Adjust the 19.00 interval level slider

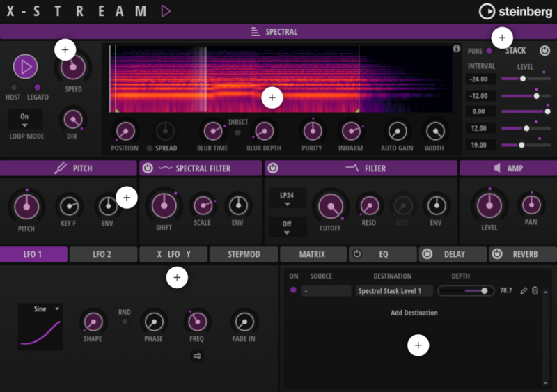[x=526, y=145]
